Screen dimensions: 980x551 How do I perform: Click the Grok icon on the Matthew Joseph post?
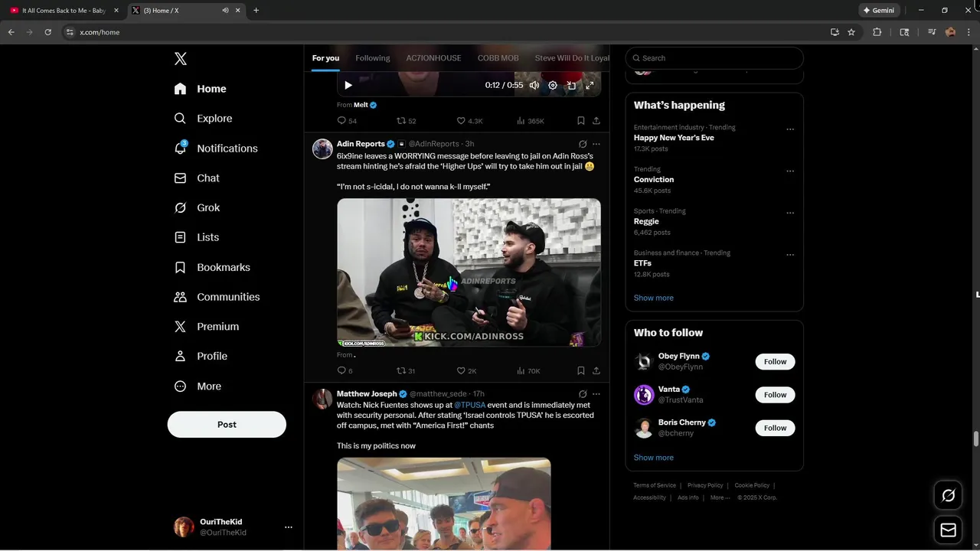pyautogui.click(x=583, y=393)
